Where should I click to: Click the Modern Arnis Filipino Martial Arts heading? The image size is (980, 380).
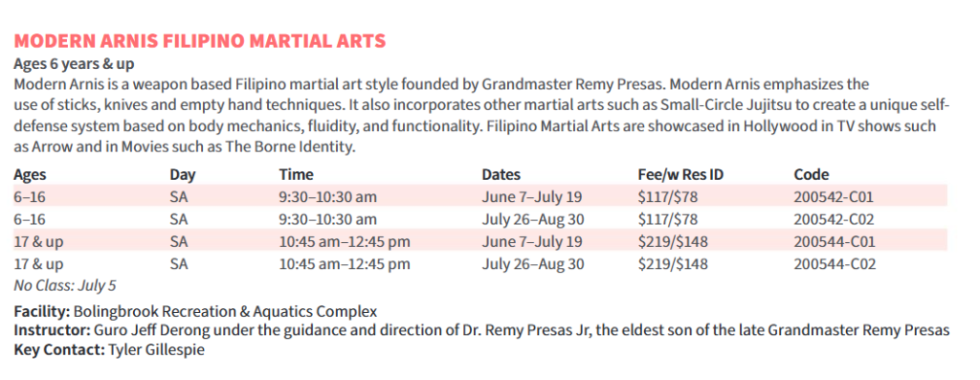(x=200, y=41)
